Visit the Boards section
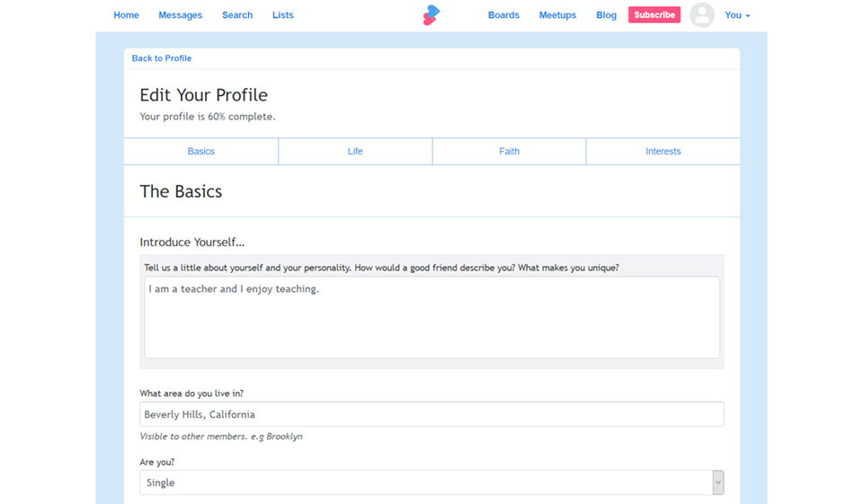 503,15
